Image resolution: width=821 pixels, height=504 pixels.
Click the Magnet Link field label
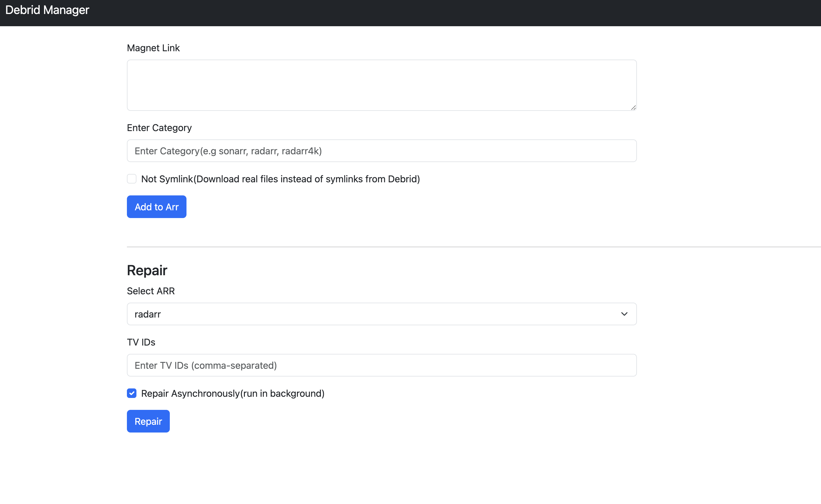(x=153, y=48)
